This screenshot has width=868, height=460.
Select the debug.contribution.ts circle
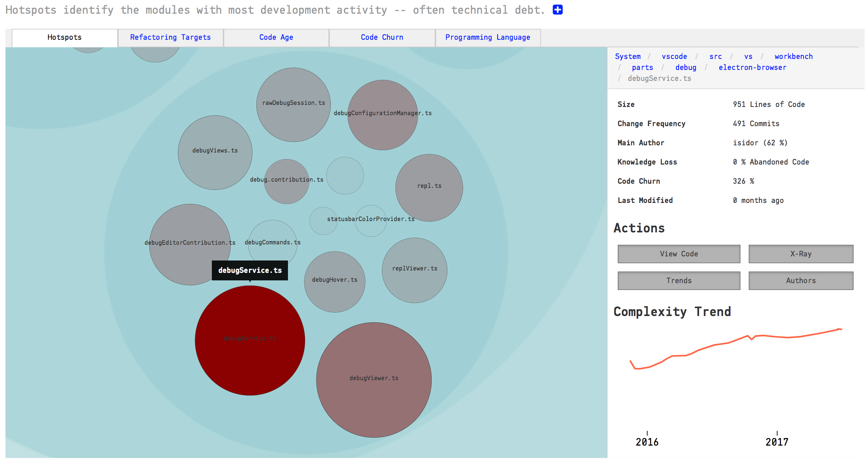(x=287, y=181)
